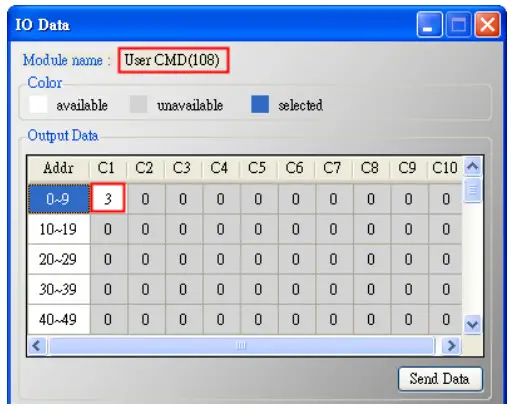Image resolution: width=511 pixels, height=412 pixels.
Task: Click the blue selected color swatch
Action: click(260, 104)
